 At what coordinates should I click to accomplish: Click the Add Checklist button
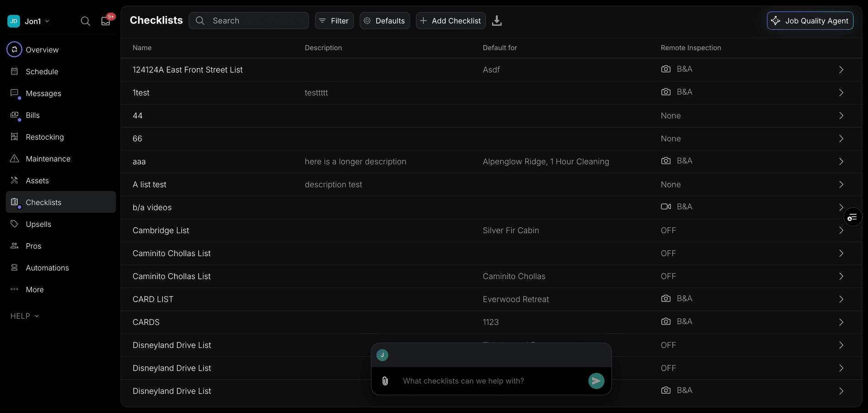coord(450,21)
